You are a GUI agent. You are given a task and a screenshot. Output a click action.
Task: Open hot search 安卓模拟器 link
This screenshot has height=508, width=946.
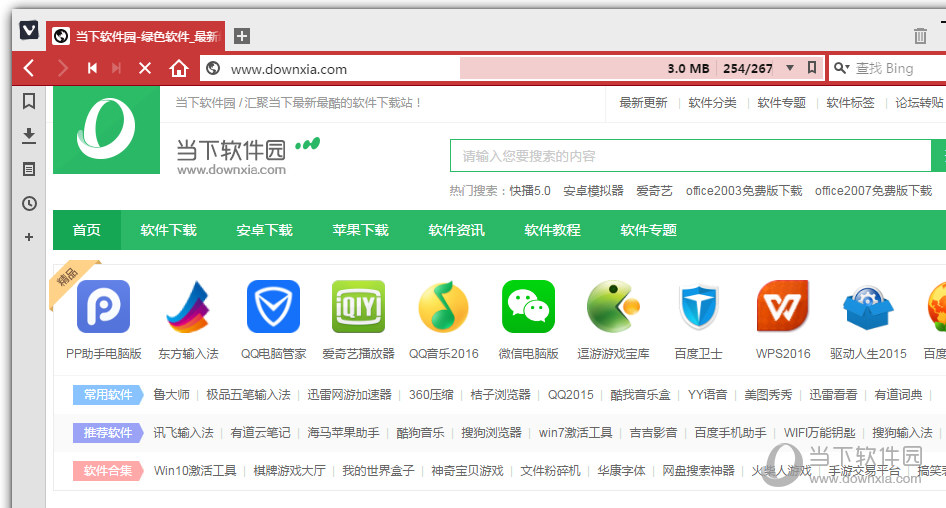click(x=593, y=191)
